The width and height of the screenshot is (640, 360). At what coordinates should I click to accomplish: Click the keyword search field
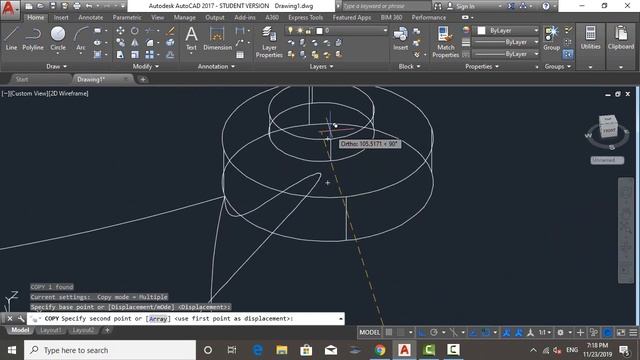[386, 6]
